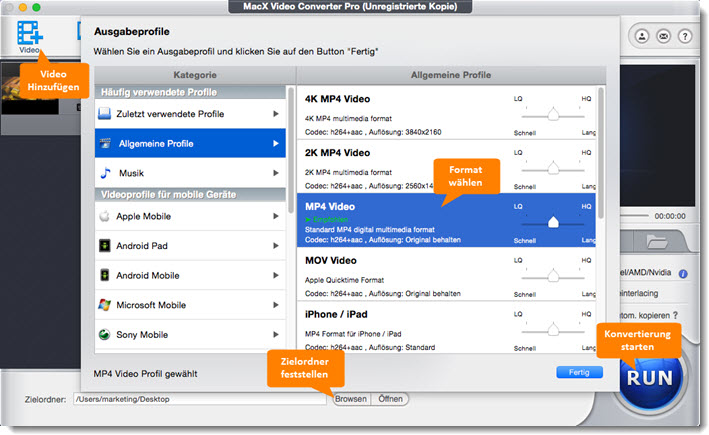Start conversion with the RUN button

650,378
